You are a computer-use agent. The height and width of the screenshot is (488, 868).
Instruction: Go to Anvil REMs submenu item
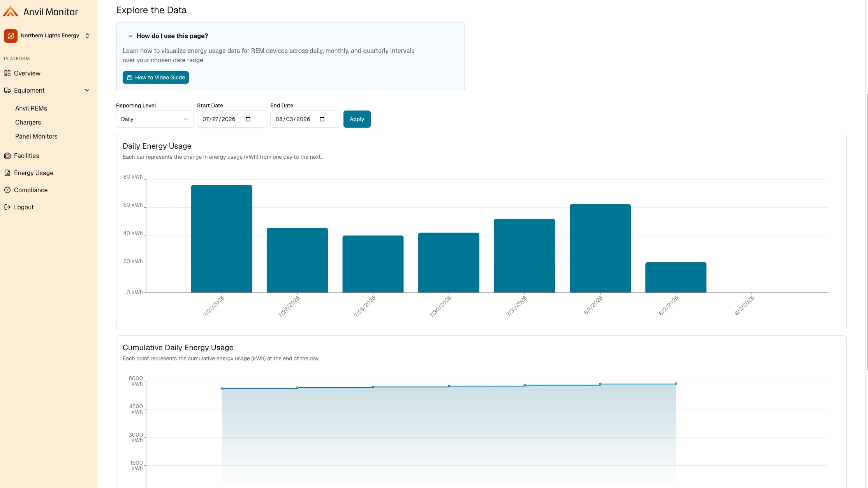tap(31, 108)
